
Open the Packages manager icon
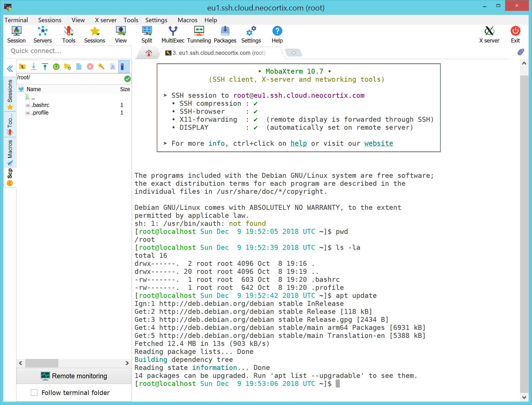225,34
